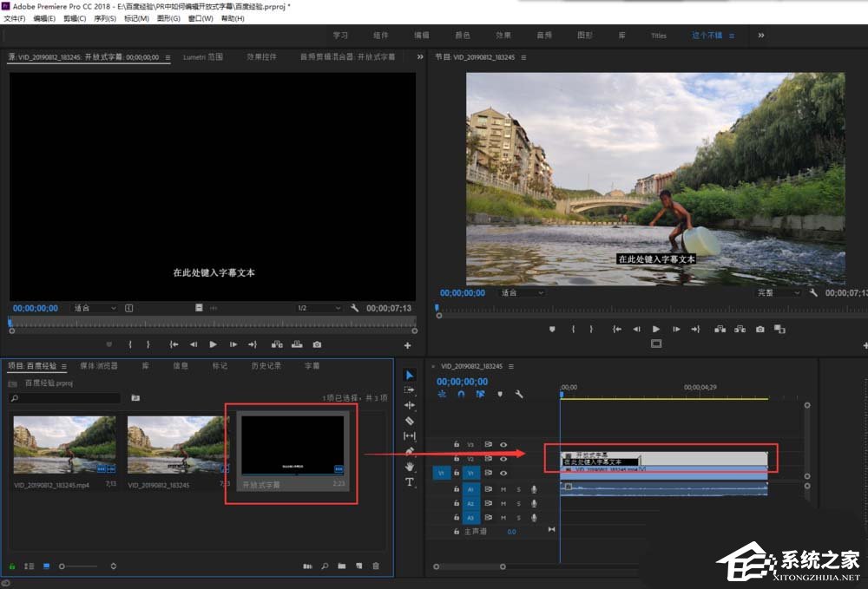Screen dimensions: 868x589
Task: Select the Razor tool in the tools panel
Action: point(410,421)
